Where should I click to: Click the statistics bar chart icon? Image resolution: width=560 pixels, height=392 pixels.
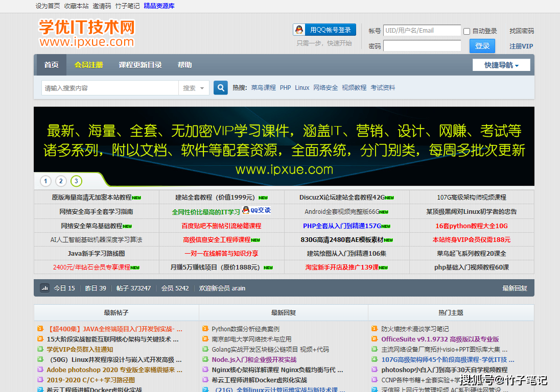(45, 288)
